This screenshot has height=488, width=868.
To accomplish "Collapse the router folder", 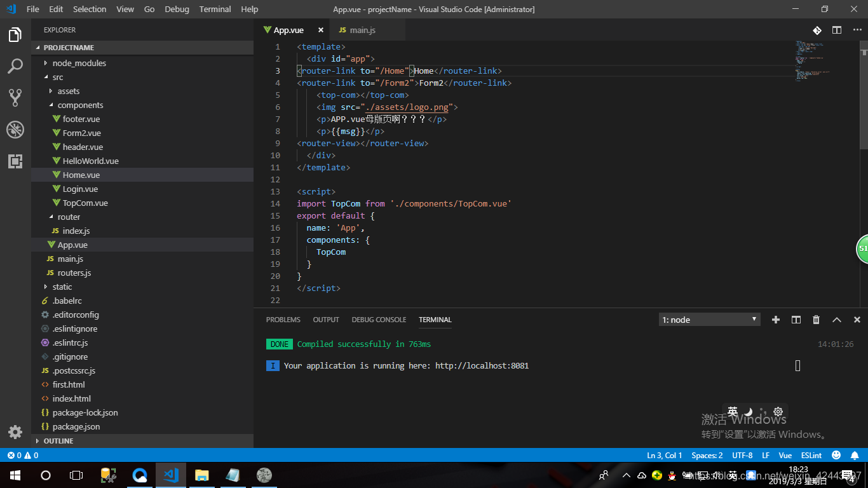I will [x=142, y=217].
